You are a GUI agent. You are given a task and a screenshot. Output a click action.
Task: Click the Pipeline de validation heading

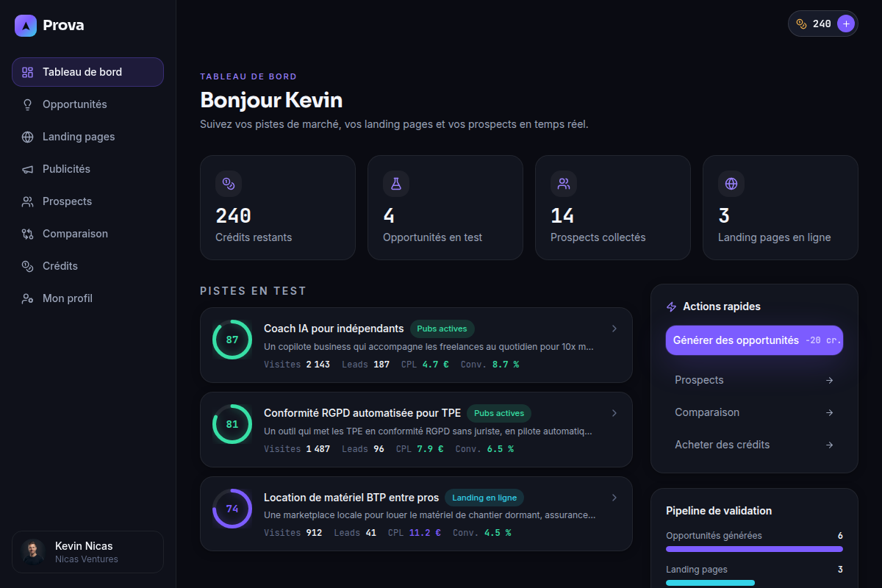pyautogui.click(x=719, y=511)
